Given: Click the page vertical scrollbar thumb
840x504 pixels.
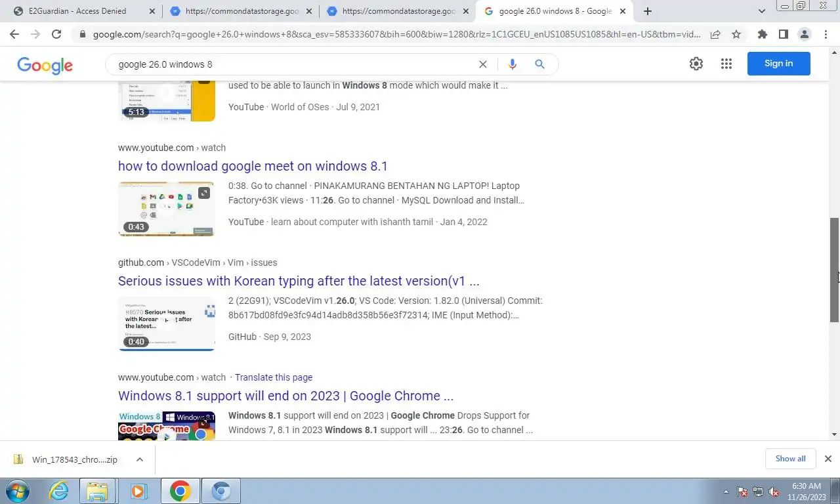Looking at the screenshot, I should [835, 269].
